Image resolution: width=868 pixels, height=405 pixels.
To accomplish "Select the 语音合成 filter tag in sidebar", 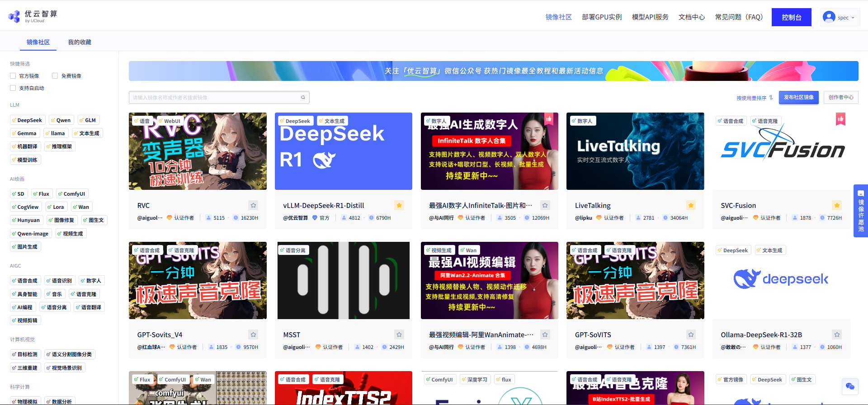I will 25,281.
